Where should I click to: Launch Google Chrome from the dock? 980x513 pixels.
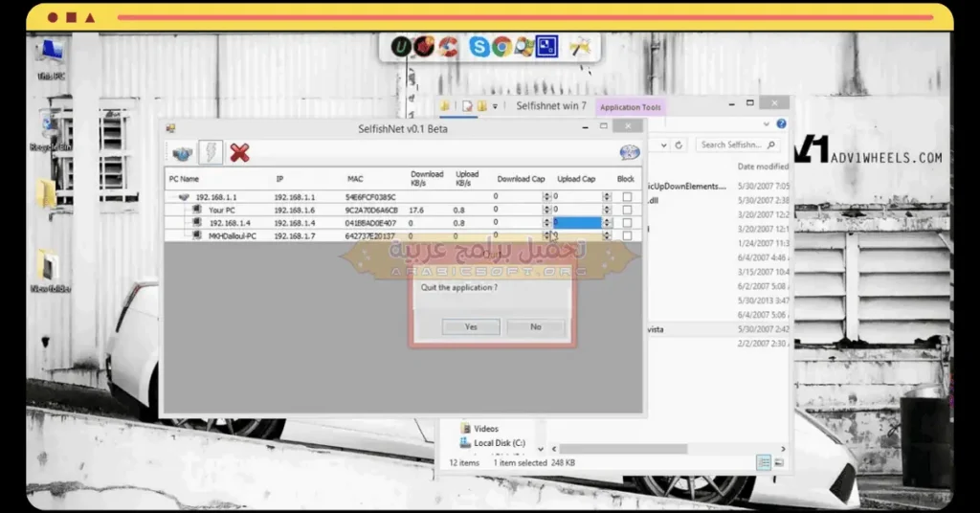point(501,46)
